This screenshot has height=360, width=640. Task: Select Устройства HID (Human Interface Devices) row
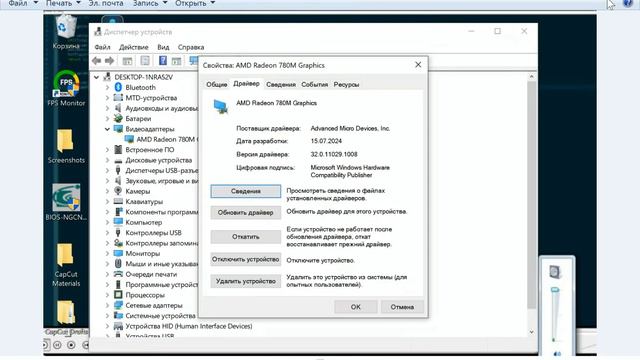pyautogui.click(x=189, y=326)
